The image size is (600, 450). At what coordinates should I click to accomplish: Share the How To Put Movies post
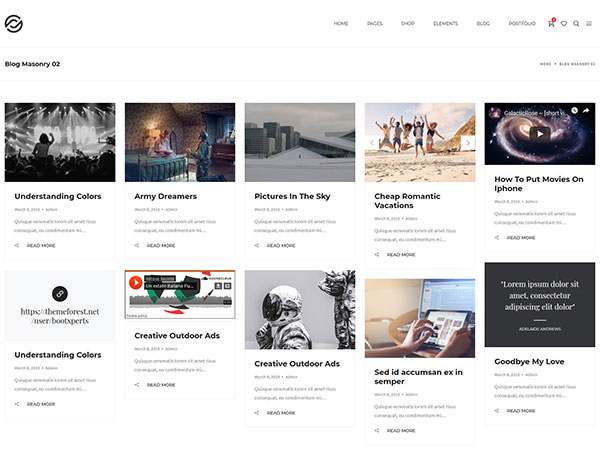pos(497,238)
